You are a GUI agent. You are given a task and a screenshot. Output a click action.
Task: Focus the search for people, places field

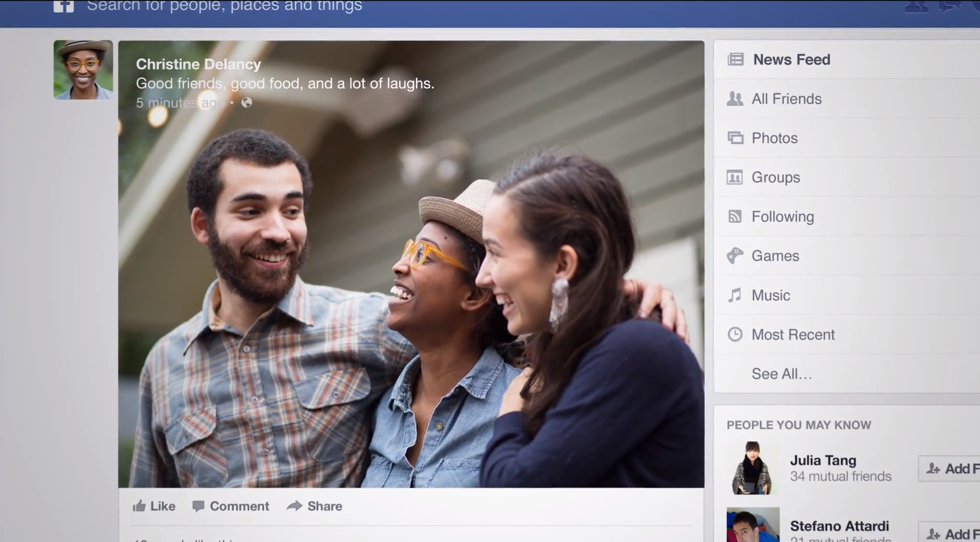point(224,6)
